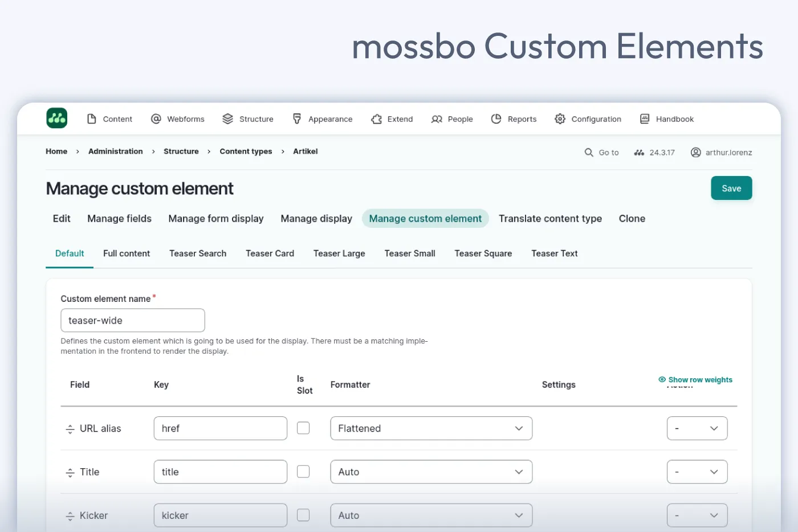Viewport: 798px width, 532px height.
Task: Select the Default view mode tab
Action: click(70, 253)
